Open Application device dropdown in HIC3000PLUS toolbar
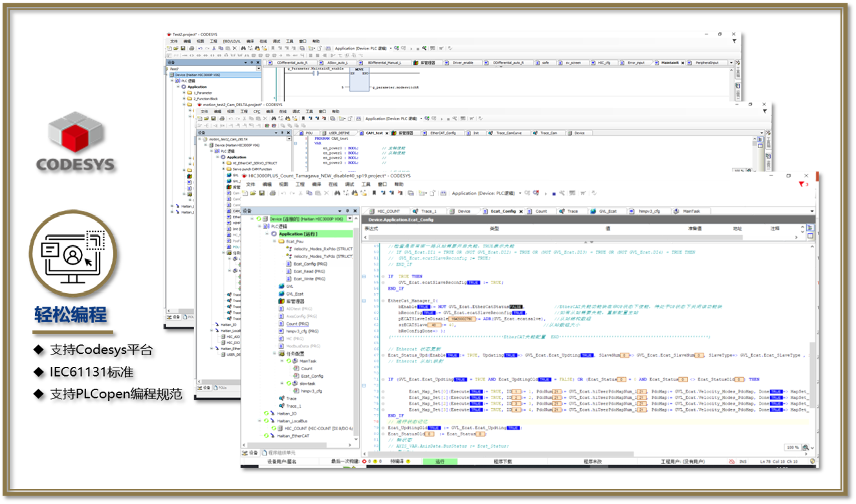 click(x=520, y=193)
